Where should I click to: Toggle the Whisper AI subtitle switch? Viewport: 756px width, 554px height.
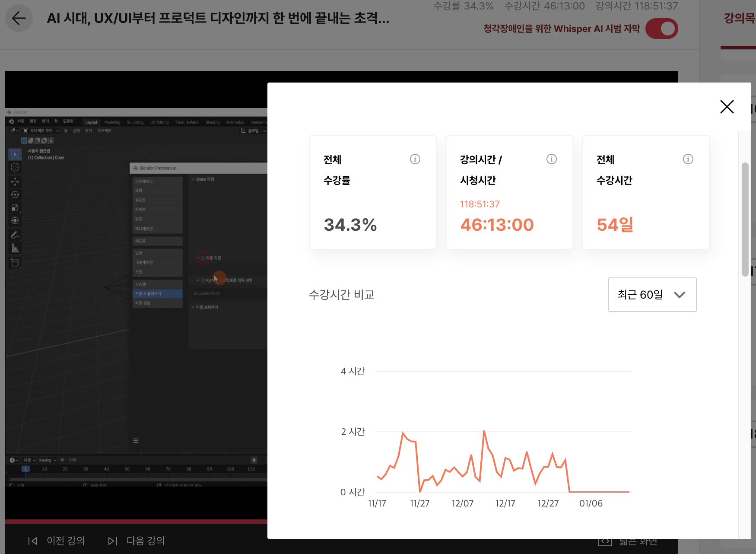point(661,29)
